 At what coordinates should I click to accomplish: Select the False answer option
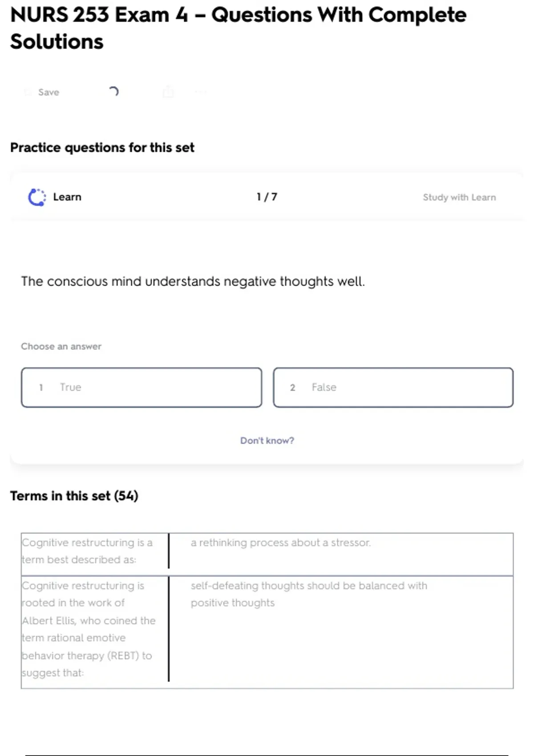(393, 387)
